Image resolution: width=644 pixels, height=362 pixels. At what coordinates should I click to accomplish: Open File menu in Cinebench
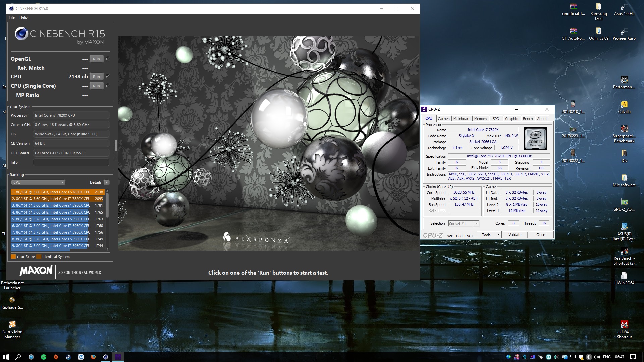tap(12, 17)
